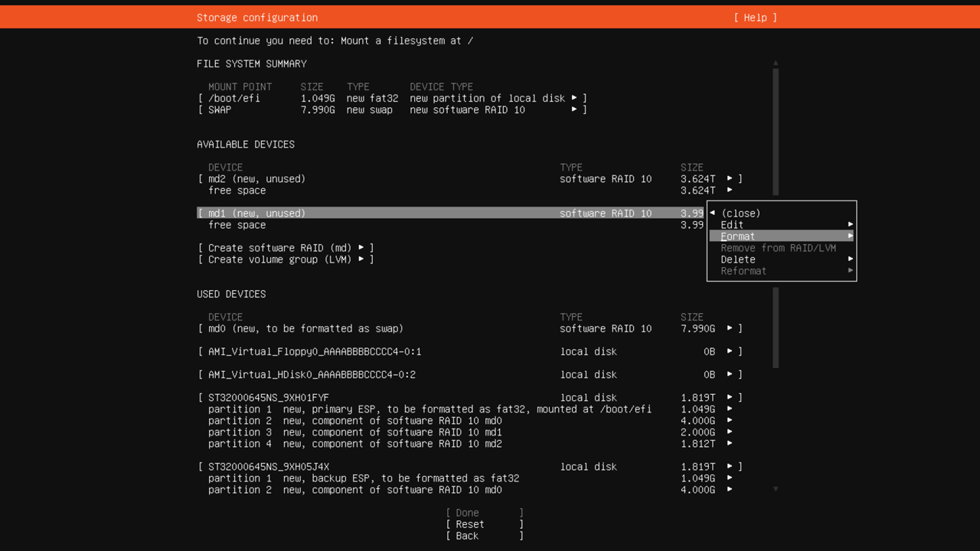Select the ST32000645NS_9XH01FYF disk row

(x=269, y=398)
